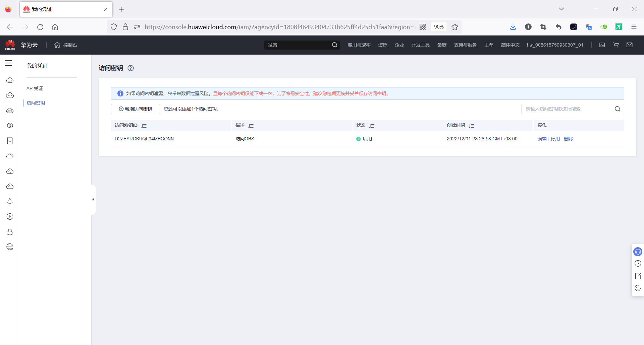
Task: Open the elastic IP service icon in sidebar
Action: pos(10,217)
